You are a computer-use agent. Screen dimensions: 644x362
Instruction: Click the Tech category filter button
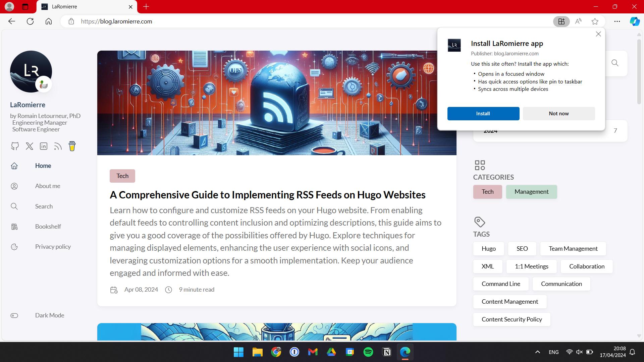point(487,192)
